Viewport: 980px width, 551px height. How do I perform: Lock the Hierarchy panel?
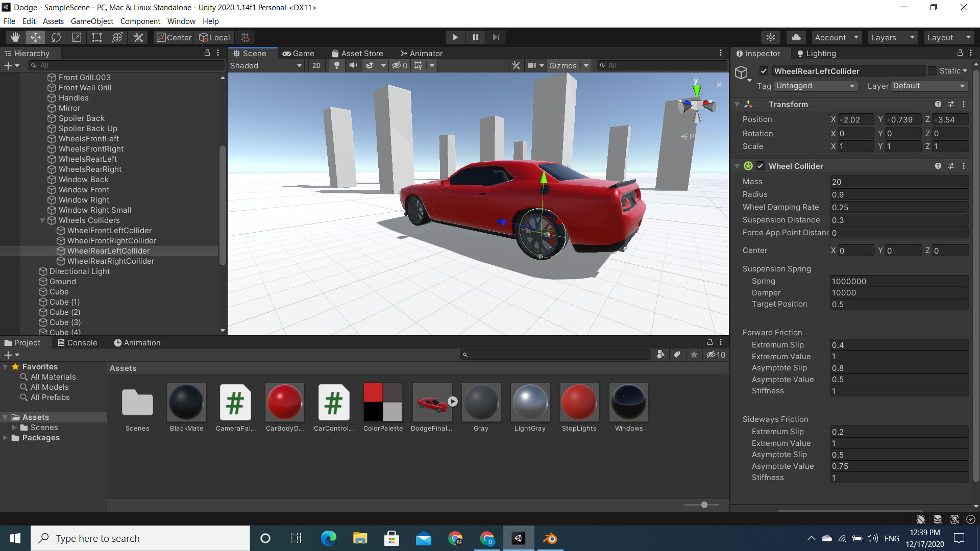pyautogui.click(x=207, y=53)
